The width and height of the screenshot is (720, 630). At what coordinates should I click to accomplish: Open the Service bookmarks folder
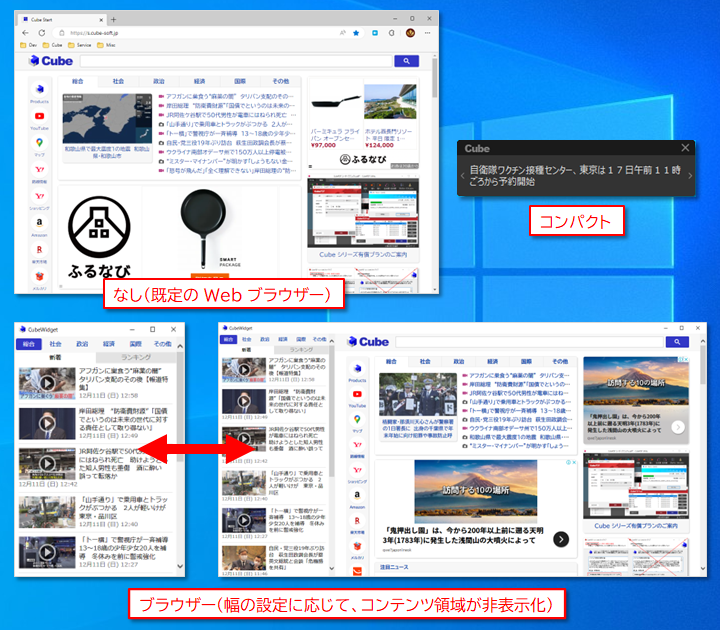pos(79,45)
